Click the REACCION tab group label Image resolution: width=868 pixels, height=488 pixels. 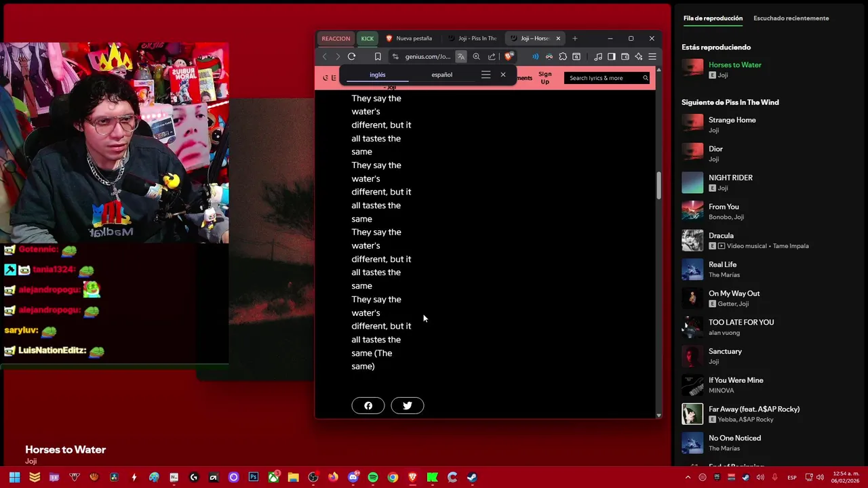pos(336,39)
